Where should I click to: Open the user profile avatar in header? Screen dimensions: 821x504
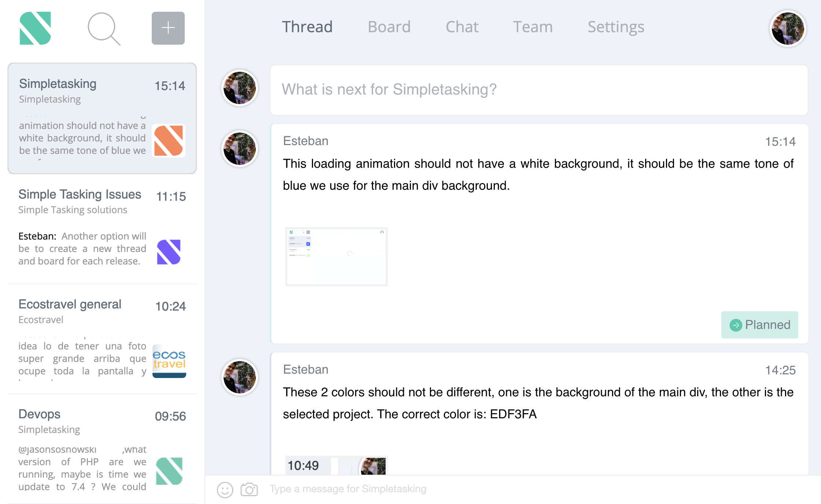coord(788,28)
